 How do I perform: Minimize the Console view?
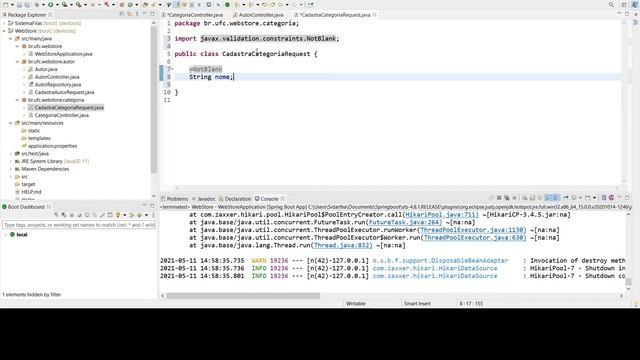coord(619,198)
